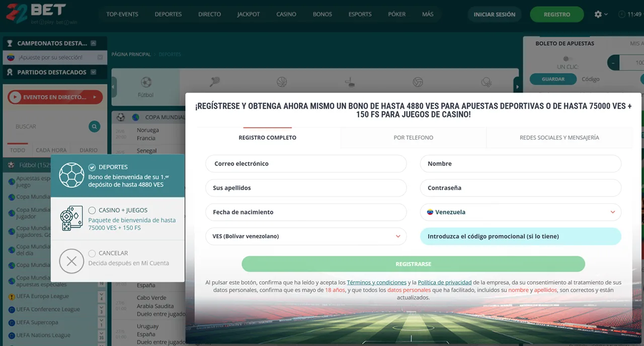Click the minus stepper in bet slip
This screenshot has height=346, width=644.
point(613,63)
